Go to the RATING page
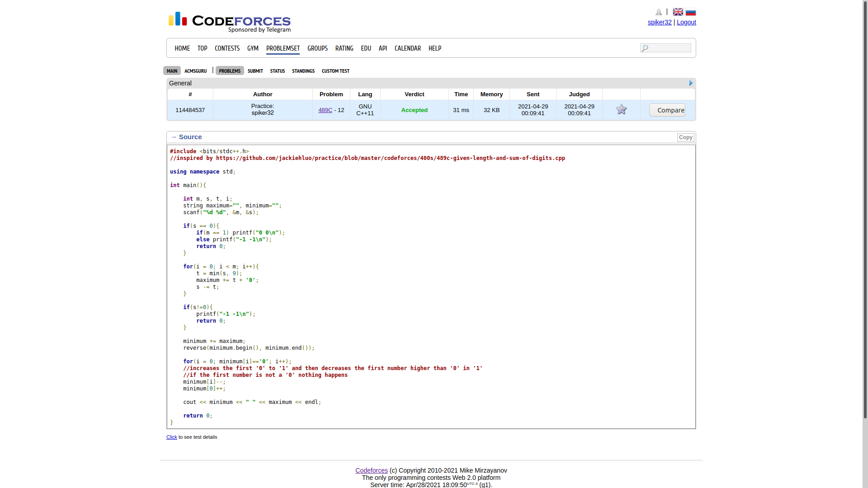This screenshot has height=488, width=868. pos(344,48)
